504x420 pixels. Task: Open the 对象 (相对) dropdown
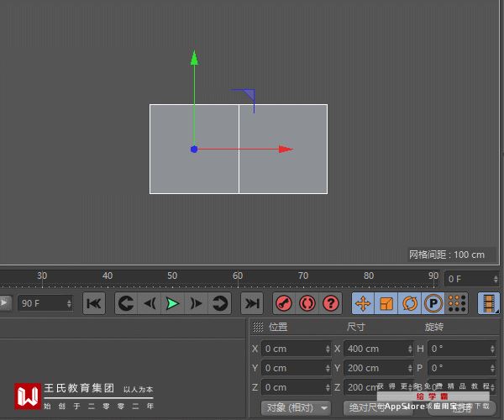pos(296,407)
